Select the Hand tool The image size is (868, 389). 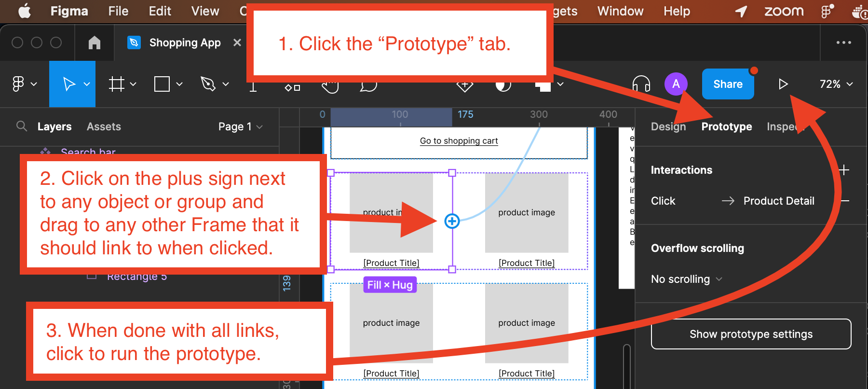tap(330, 87)
